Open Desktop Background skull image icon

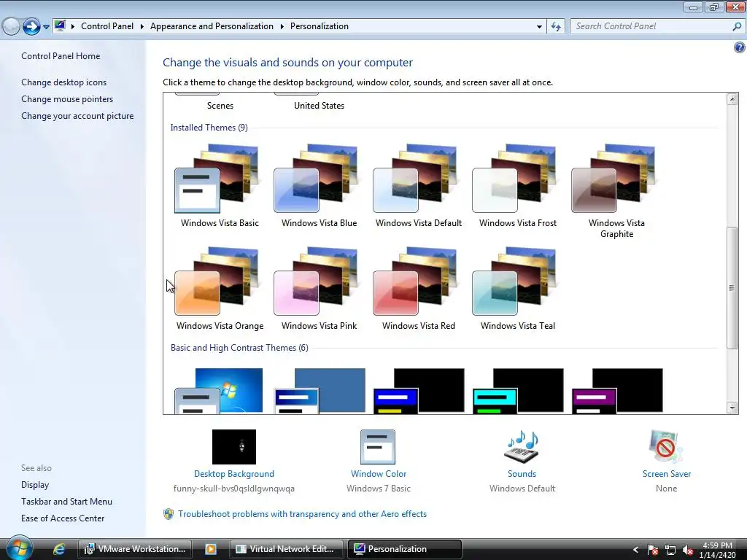234,447
